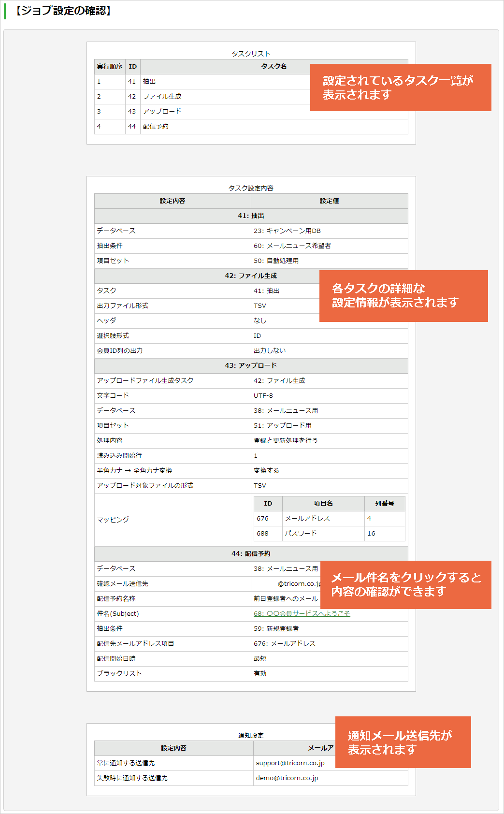This screenshot has height=814, width=504.
Task: Click the 【ジョブ設定の確認】 page heading
Action: coord(62,11)
